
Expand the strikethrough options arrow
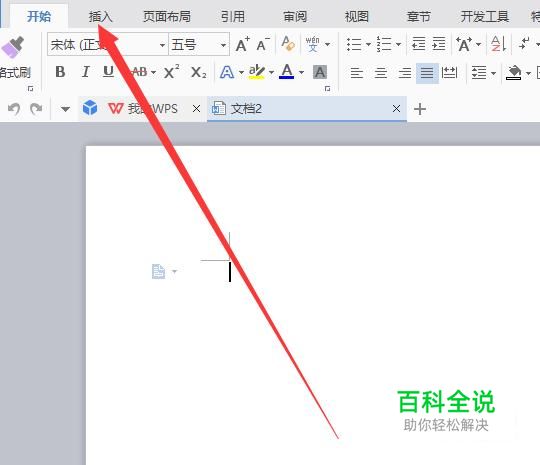click(154, 72)
